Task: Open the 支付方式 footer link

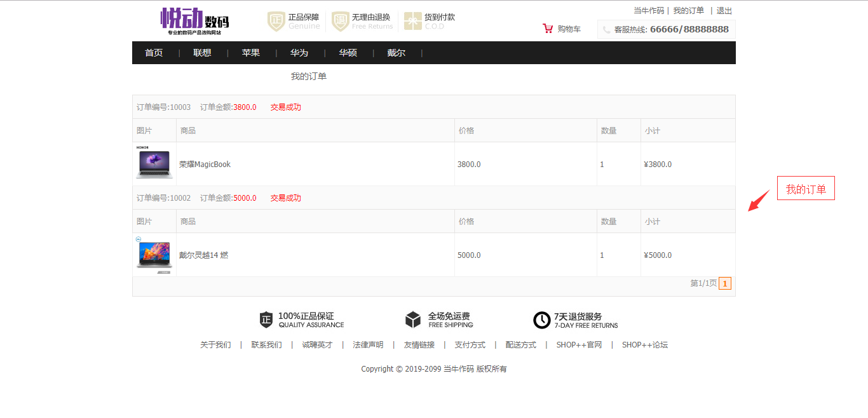Action: (x=470, y=345)
